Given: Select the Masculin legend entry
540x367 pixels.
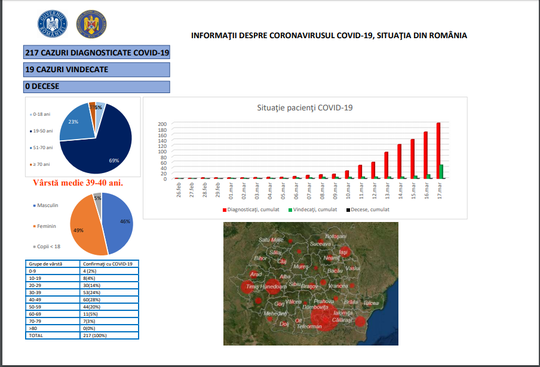Looking at the screenshot, I should point(45,205).
